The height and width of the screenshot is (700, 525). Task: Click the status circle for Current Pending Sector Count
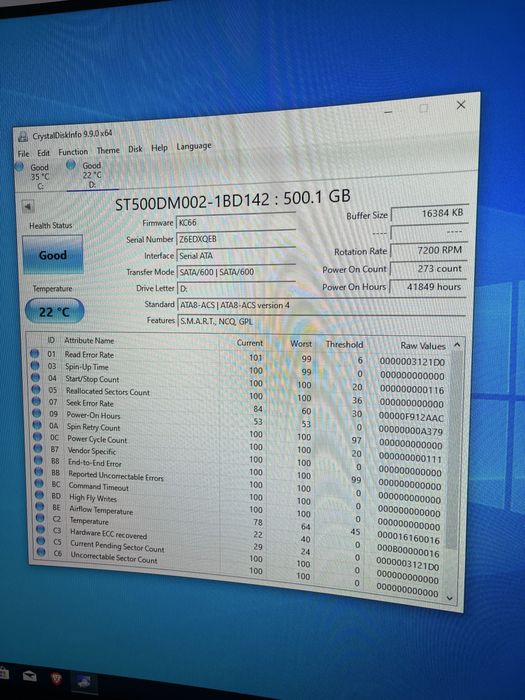[42, 541]
